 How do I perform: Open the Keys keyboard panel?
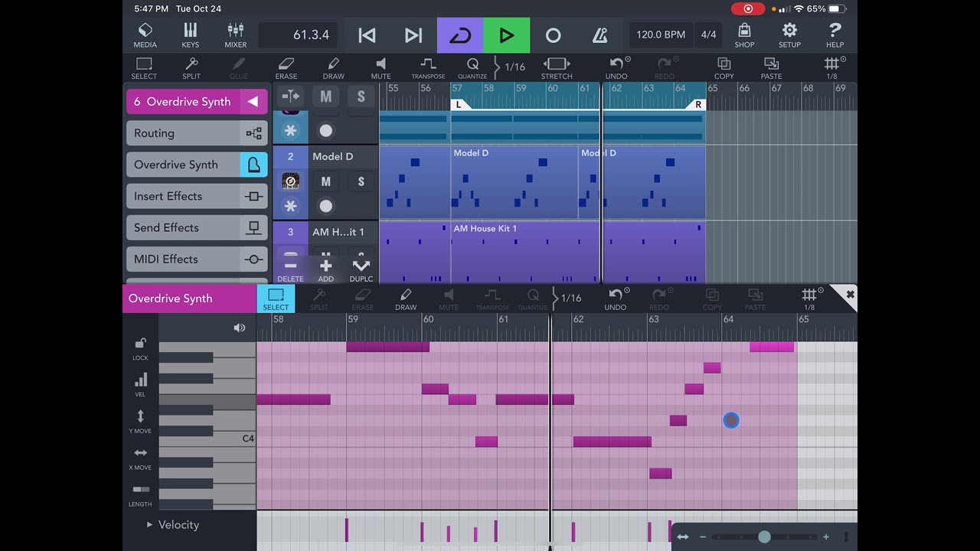190,35
